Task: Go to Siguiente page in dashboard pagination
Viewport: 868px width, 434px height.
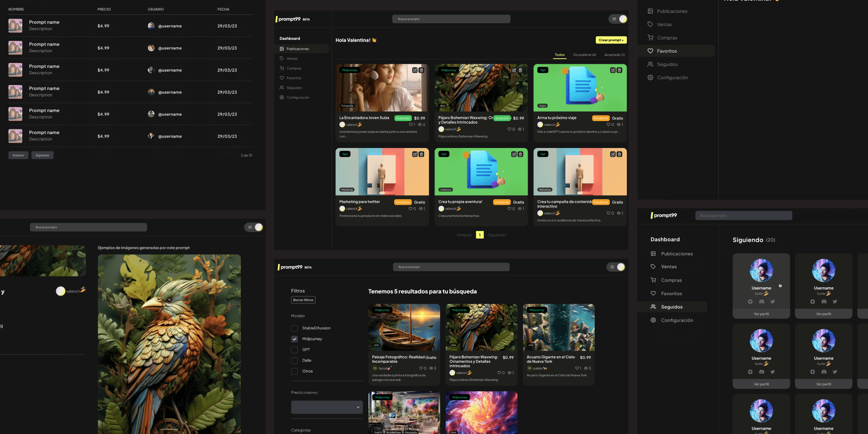Action: pos(497,235)
